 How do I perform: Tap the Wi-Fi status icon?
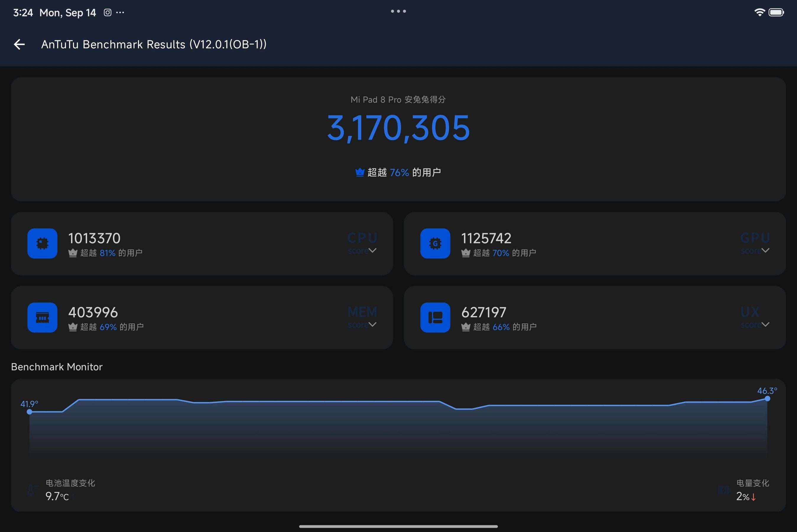(759, 12)
